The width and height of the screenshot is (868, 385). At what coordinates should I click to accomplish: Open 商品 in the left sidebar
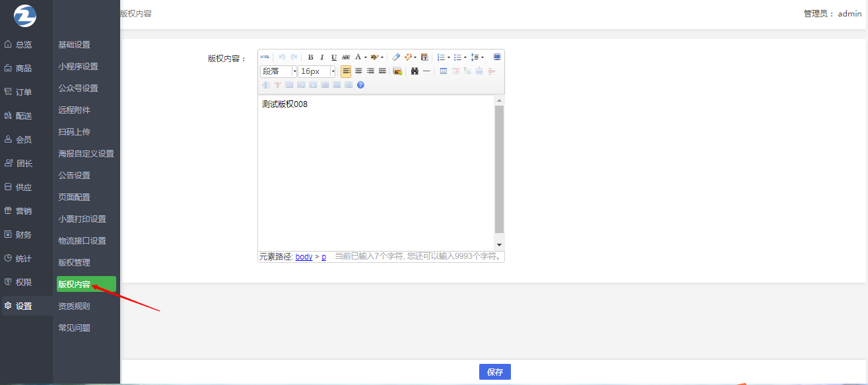click(x=24, y=69)
